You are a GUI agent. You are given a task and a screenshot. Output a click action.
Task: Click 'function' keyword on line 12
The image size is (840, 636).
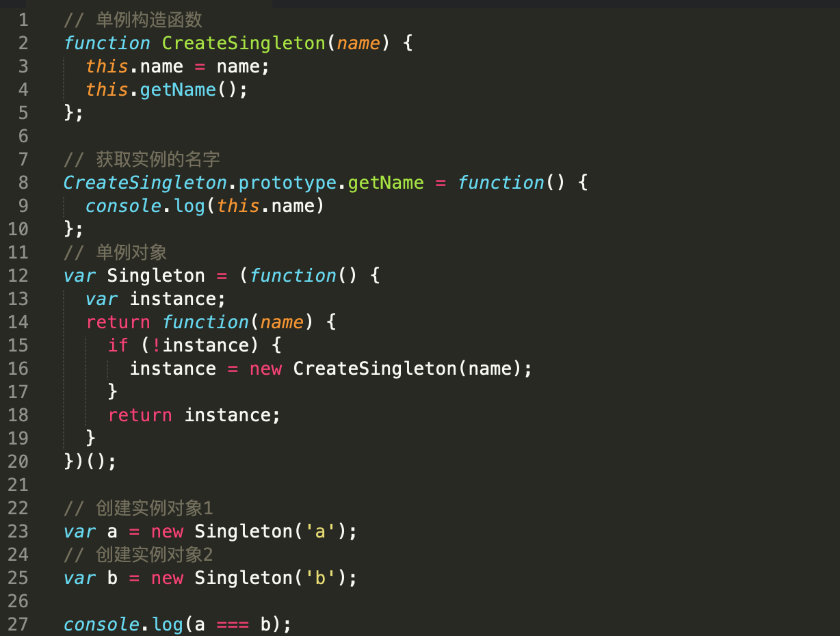pos(293,275)
